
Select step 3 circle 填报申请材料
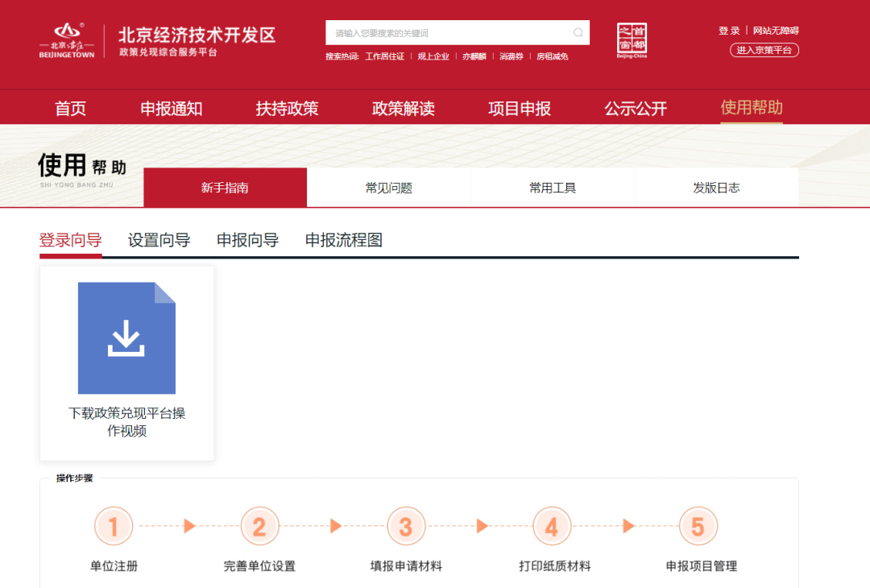coord(406,527)
